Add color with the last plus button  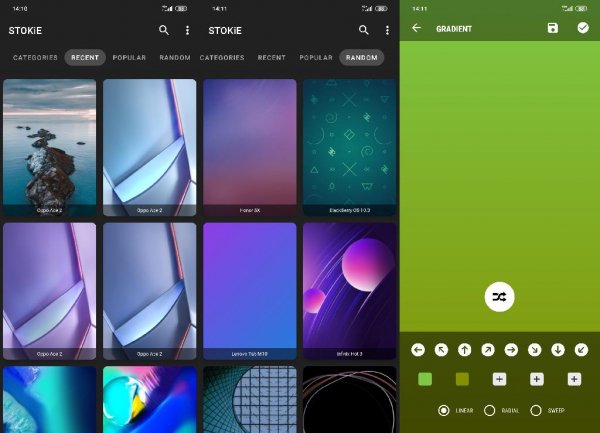(x=574, y=379)
